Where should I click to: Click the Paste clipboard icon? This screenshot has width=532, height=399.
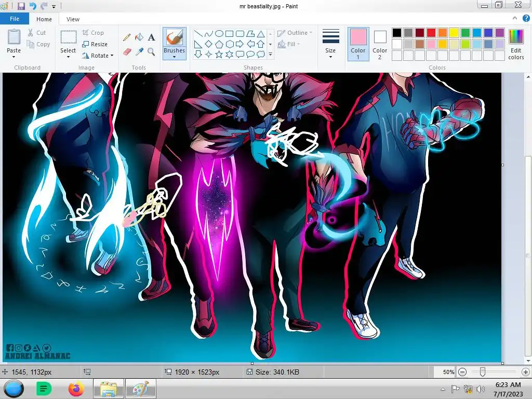[x=14, y=37]
